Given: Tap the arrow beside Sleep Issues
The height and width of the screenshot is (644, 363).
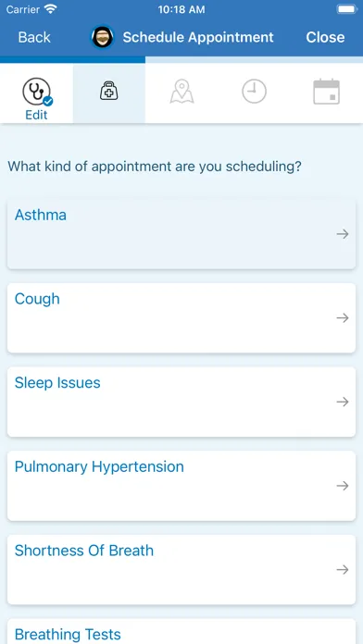Looking at the screenshot, I should point(343,402).
